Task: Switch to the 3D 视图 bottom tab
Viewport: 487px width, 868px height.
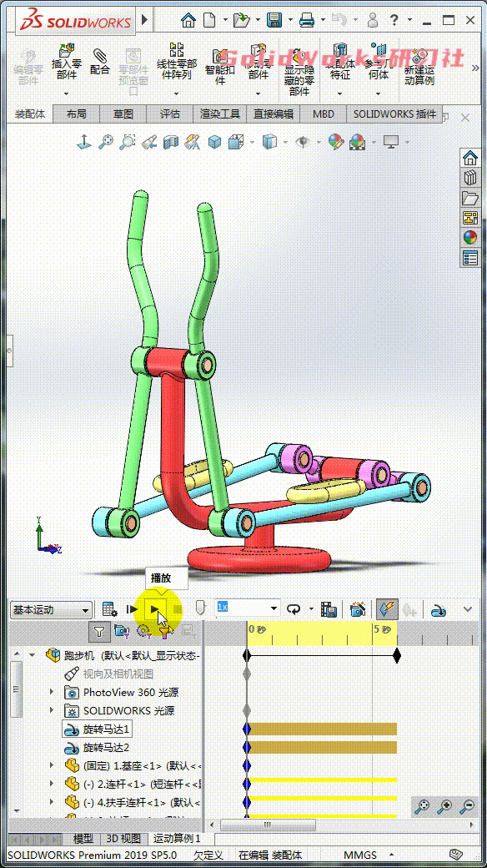Action: click(x=123, y=839)
